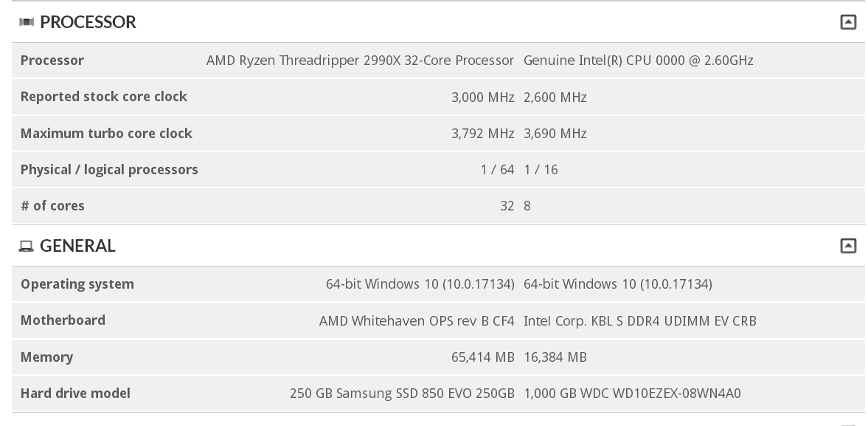Select AMD Whitehaven OPS motherboard text
The height and width of the screenshot is (426, 868).
pos(417,321)
